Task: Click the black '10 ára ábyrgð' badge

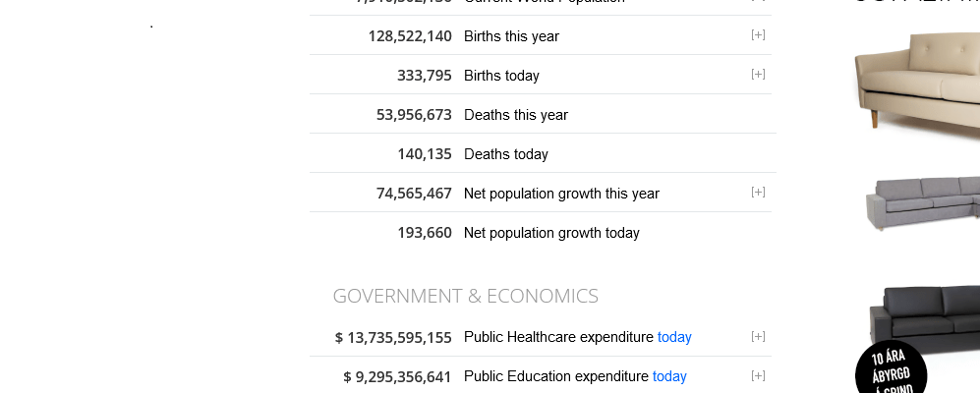Action: pyautogui.click(x=891, y=371)
